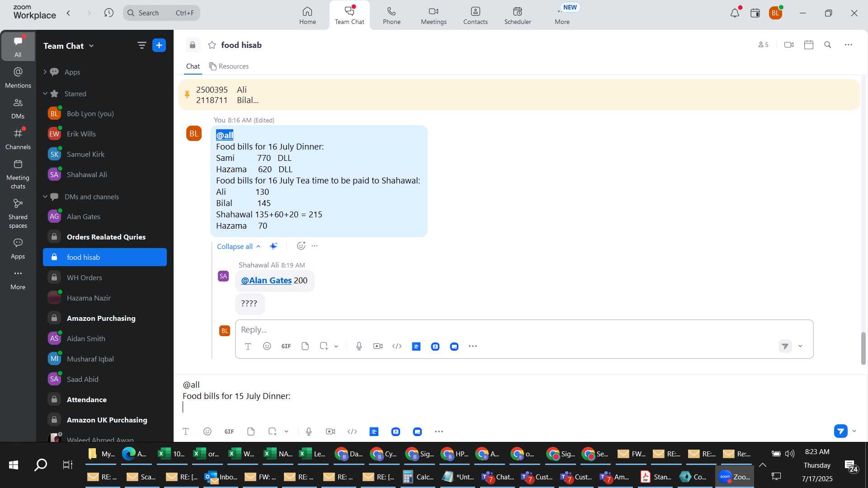Image resolution: width=868 pixels, height=488 pixels.
Task: Open the Mentions sidebar section
Action: coord(18,78)
